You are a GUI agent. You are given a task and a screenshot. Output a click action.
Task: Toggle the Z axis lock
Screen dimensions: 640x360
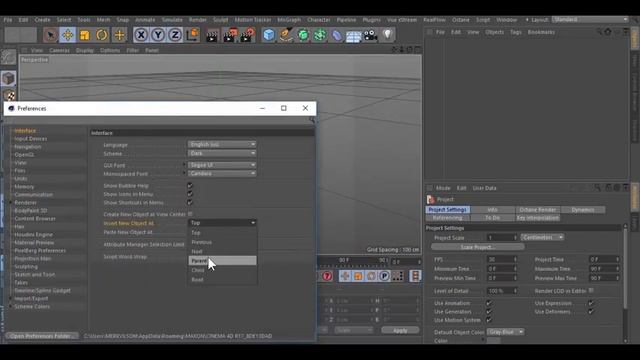coord(175,35)
